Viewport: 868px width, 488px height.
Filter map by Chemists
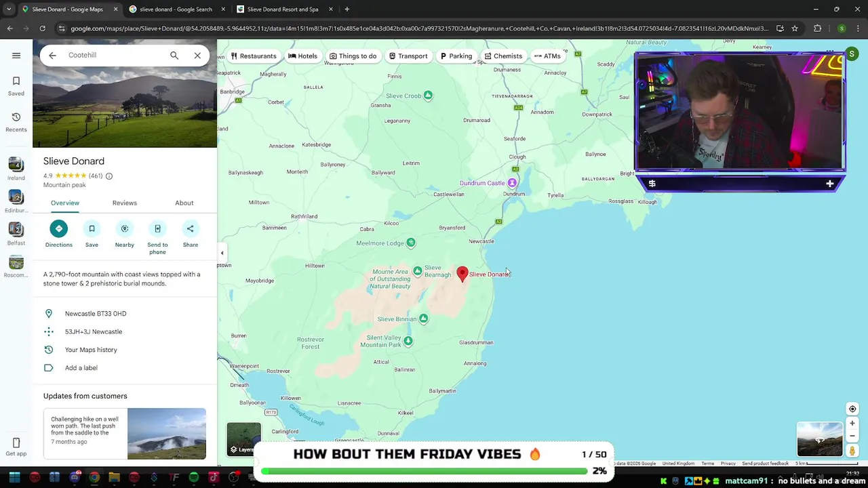(503, 56)
